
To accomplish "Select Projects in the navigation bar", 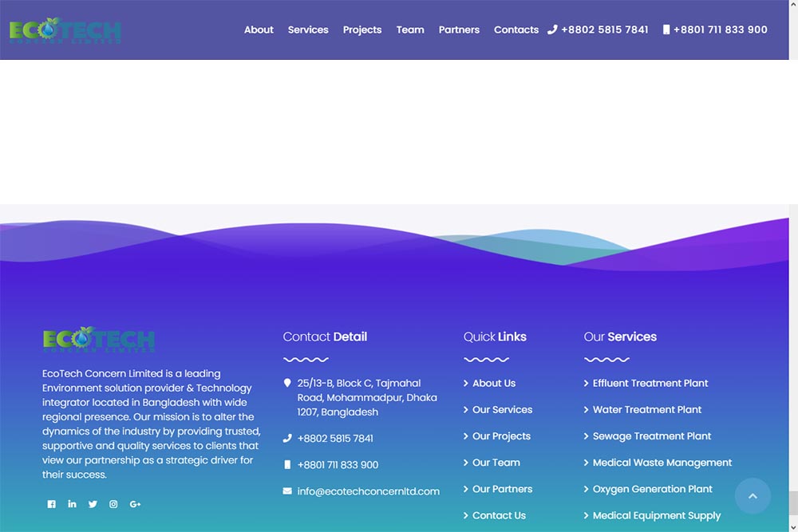I will click(x=362, y=30).
